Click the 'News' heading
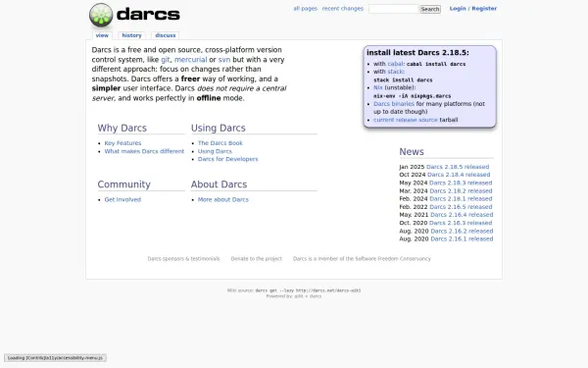This screenshot has width=588, height=368. (x=412, y=152)
